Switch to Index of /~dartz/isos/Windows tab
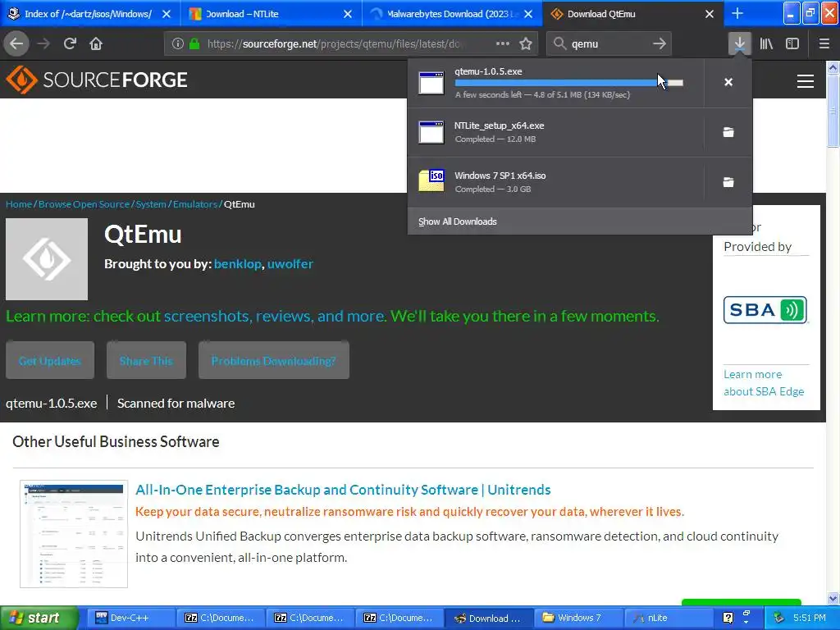Viewport: 840px width, 630px height. (x=90, y=14)
